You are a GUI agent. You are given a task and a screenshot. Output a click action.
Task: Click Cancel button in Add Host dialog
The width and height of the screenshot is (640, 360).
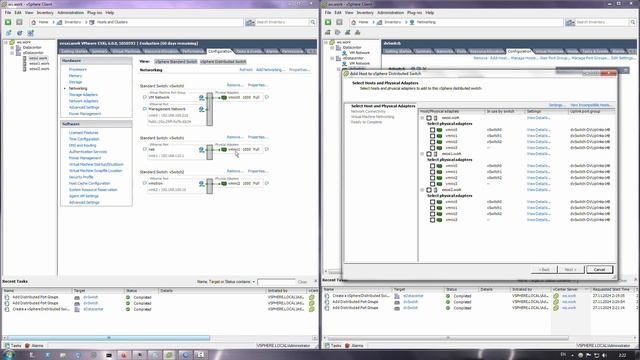pos(599,269)
